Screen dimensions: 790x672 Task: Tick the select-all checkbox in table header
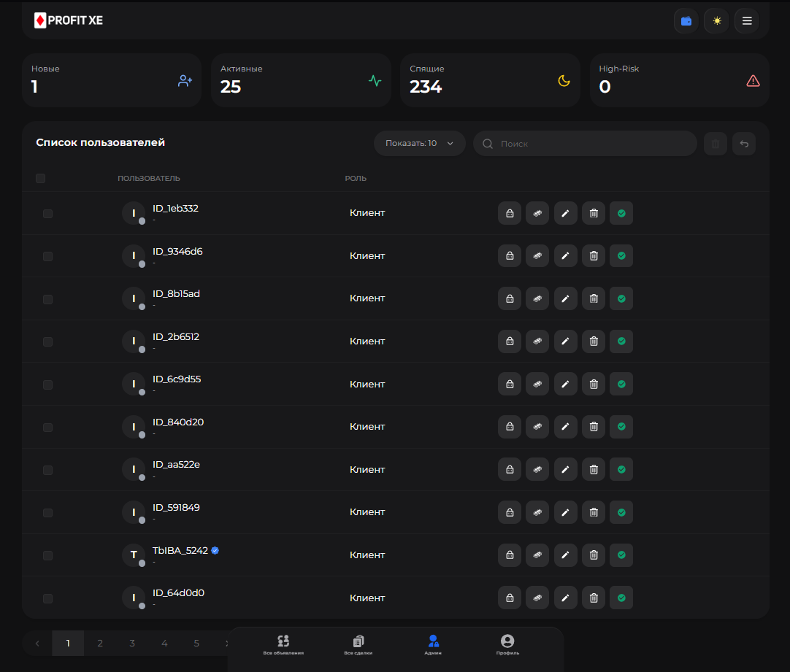pyautogui.click(x=41, y=178)
